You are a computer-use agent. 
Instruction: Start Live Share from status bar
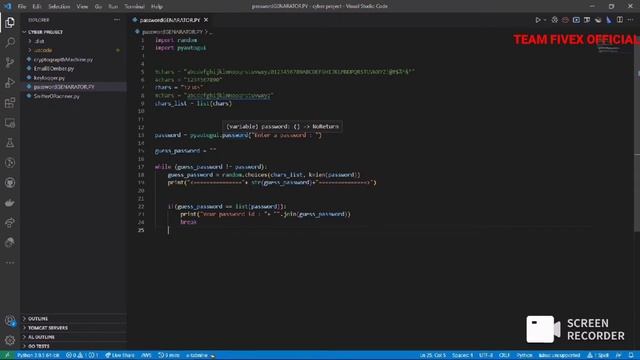120,356
